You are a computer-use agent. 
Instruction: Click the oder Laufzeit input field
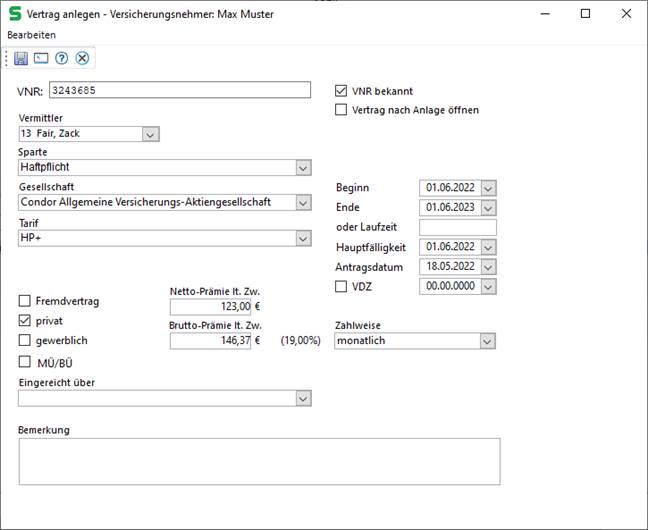click(458, 227)
